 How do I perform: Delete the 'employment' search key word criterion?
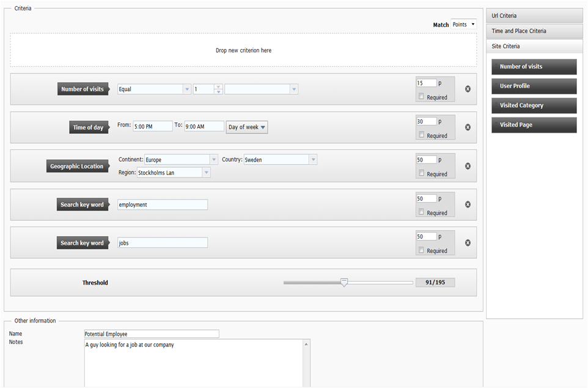click(x=468, y=204)
